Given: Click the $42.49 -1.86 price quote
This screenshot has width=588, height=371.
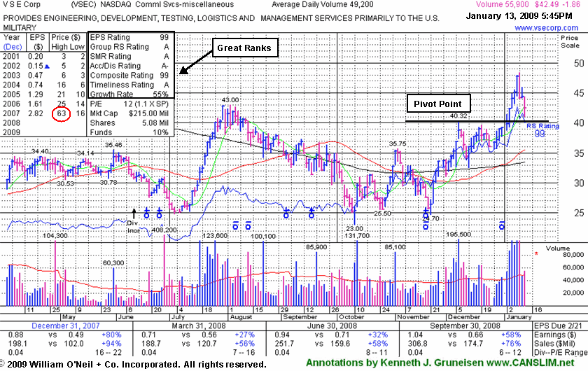Looking at the screenshot, I should pos(558,4).
